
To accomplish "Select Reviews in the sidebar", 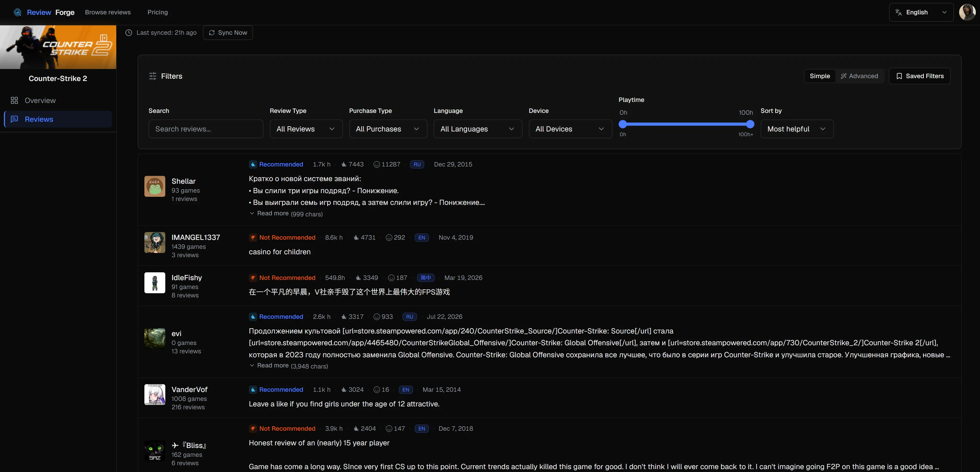I will 58,119.
